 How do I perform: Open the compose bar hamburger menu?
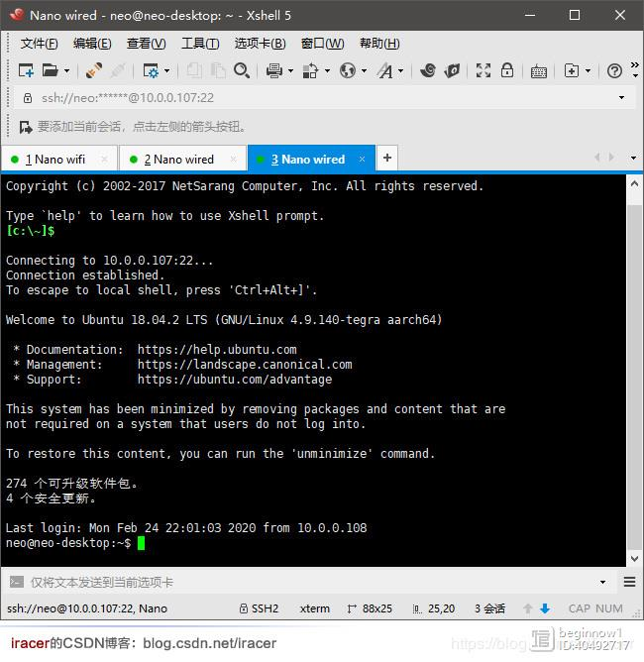629,582
